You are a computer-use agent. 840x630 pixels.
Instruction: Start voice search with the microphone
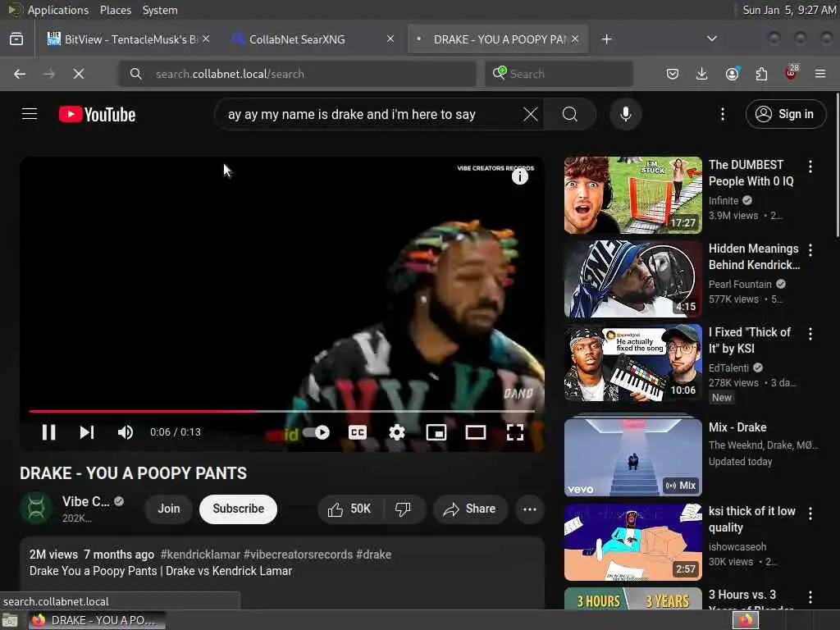626,114
